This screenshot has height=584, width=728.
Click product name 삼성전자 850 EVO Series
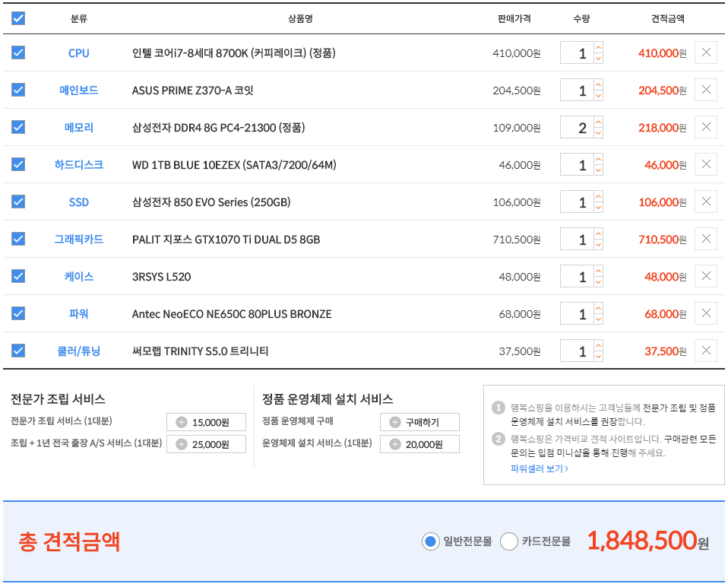click(x=211, y=202)
